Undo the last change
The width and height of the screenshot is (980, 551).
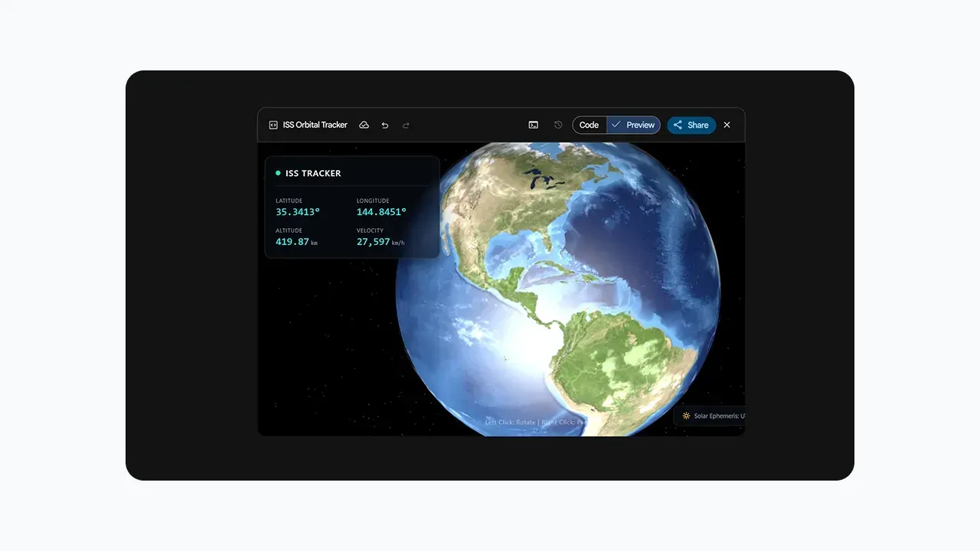click(x=385, y=125)
